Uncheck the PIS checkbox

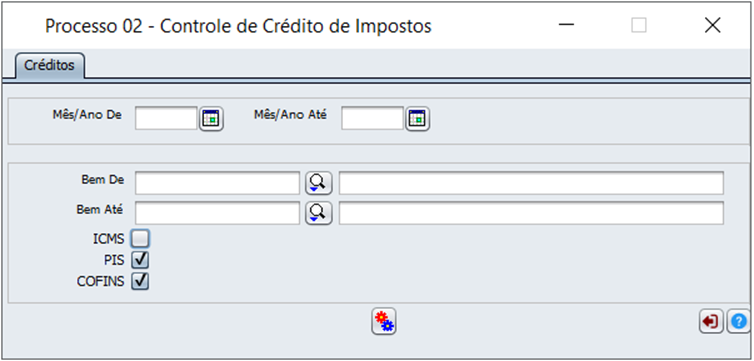[x=140, y=260]
